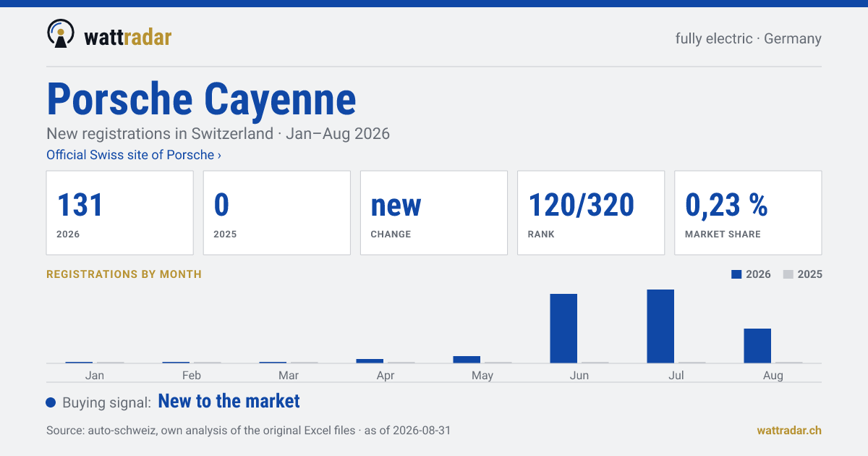Click the Jan axis label
The image size is (868, 456).
pyautogui.click(x=95, y=376)
